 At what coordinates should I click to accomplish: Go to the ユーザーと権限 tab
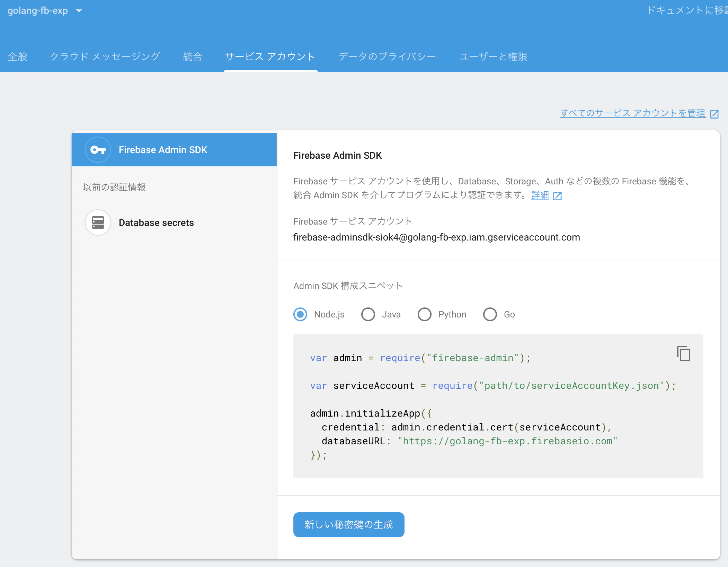[x=493, y=56]
